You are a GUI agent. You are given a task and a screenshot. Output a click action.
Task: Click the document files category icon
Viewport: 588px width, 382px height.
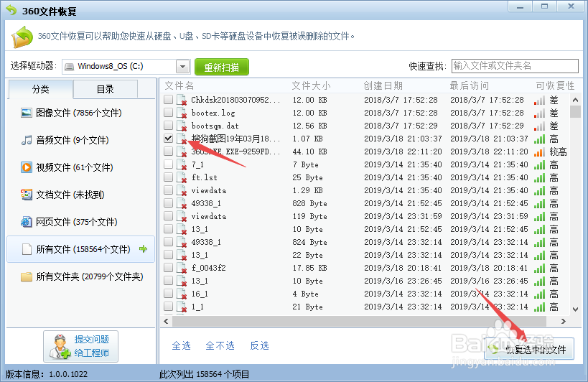pos(27,195)
